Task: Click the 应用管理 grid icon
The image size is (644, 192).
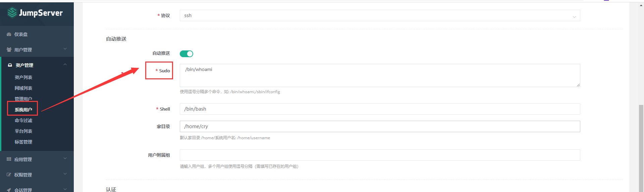Action: 9,159
